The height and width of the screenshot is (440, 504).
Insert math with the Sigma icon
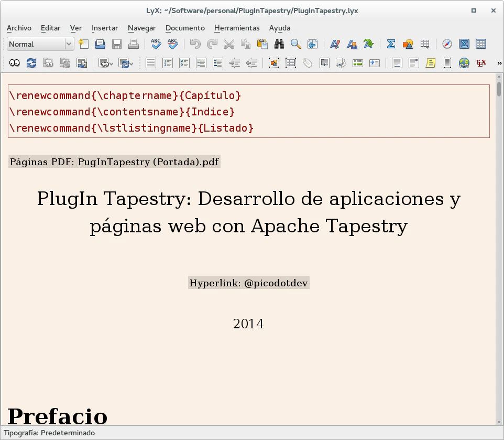click(391, 44)
